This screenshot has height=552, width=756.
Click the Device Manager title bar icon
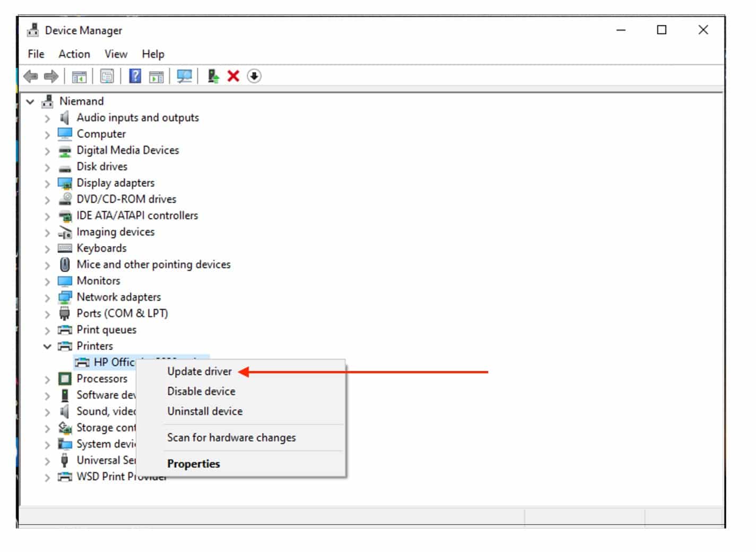[x=33, y=30]
